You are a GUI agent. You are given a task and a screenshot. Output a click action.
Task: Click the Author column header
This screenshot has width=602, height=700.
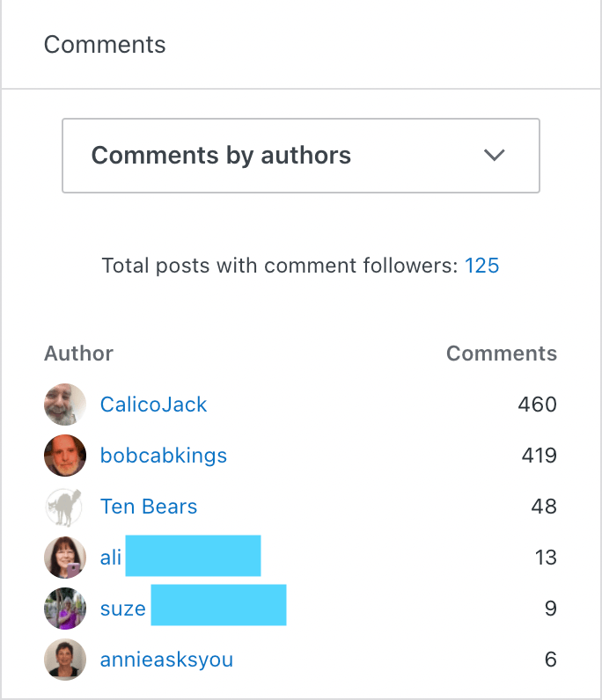(x=78, y=354)
